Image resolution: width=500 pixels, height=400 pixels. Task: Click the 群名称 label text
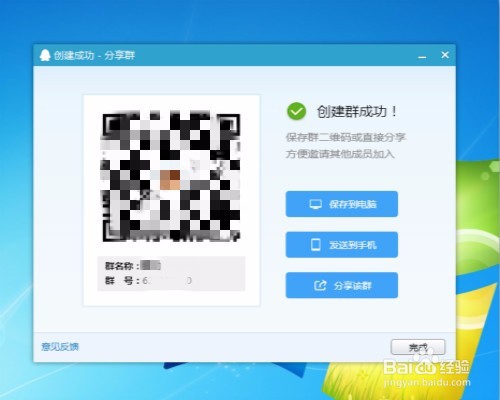coord(122,266)
